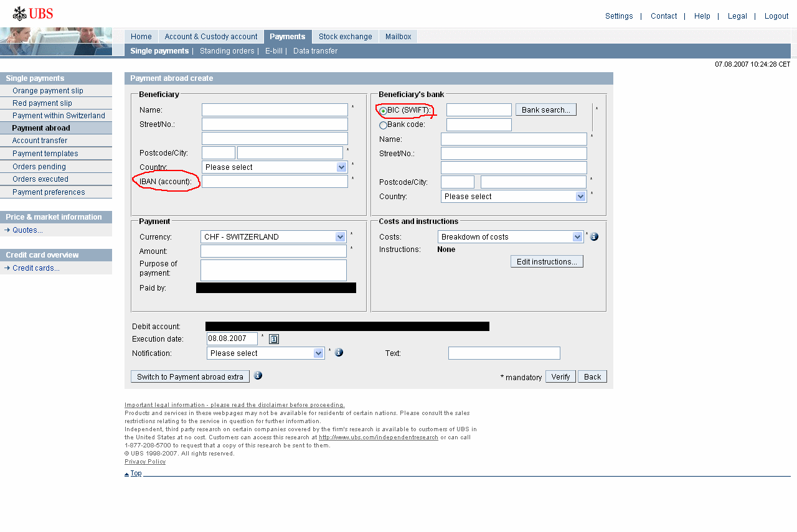Open Account & Custody account tab
This screenshot has height=532, width=797.
[211, 37]
